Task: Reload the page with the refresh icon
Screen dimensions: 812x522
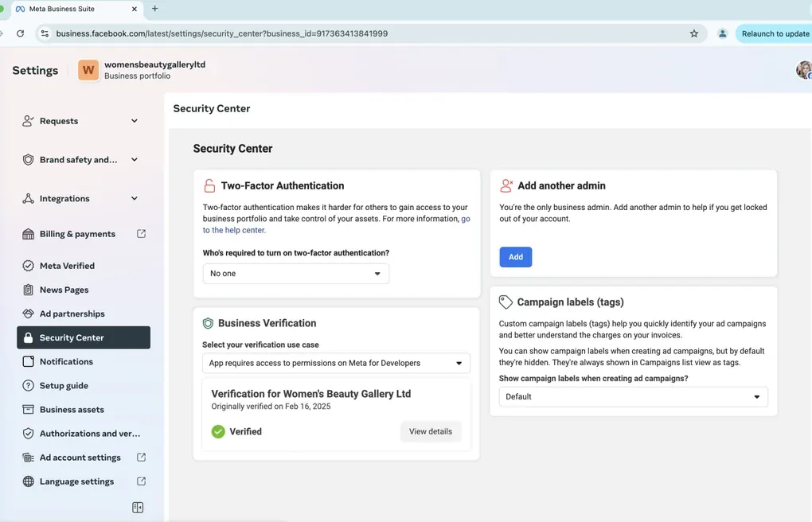Action: (x=20, y=33)
